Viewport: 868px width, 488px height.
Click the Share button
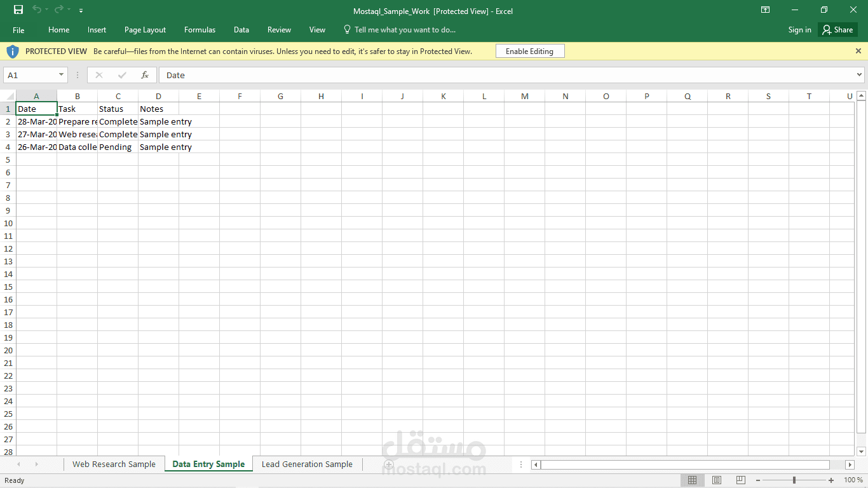[x=837, y=30]
